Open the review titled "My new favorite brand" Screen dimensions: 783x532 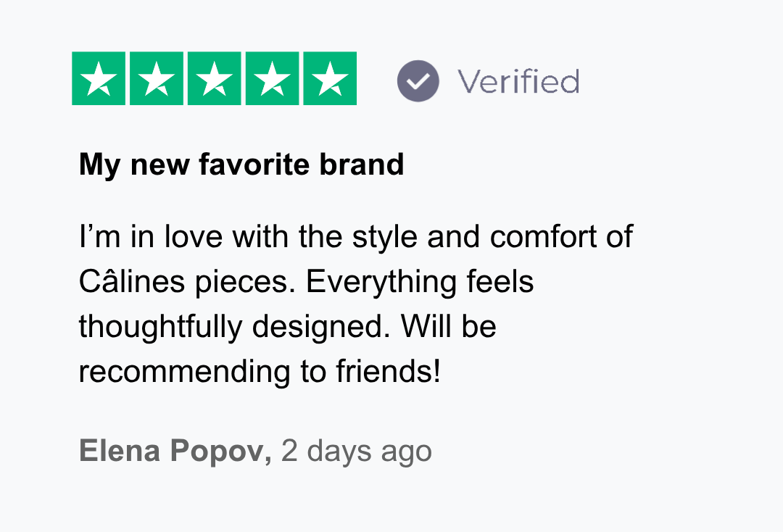pyautogui.click(x=241, y=165)
